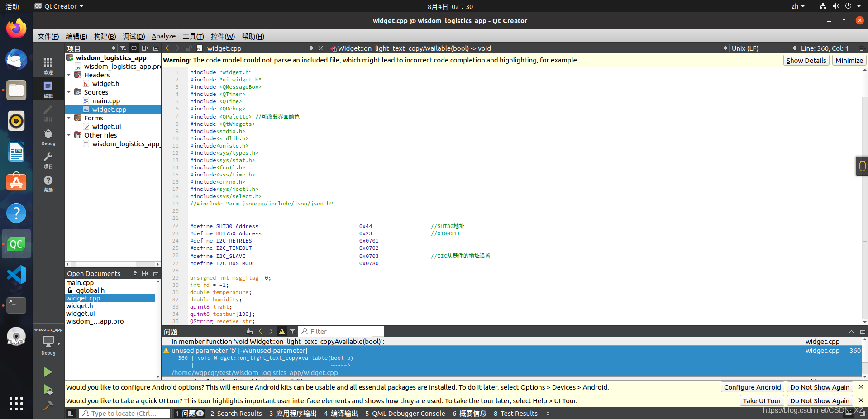
Task: Build project with hammer icon
Action: [48, 406]
